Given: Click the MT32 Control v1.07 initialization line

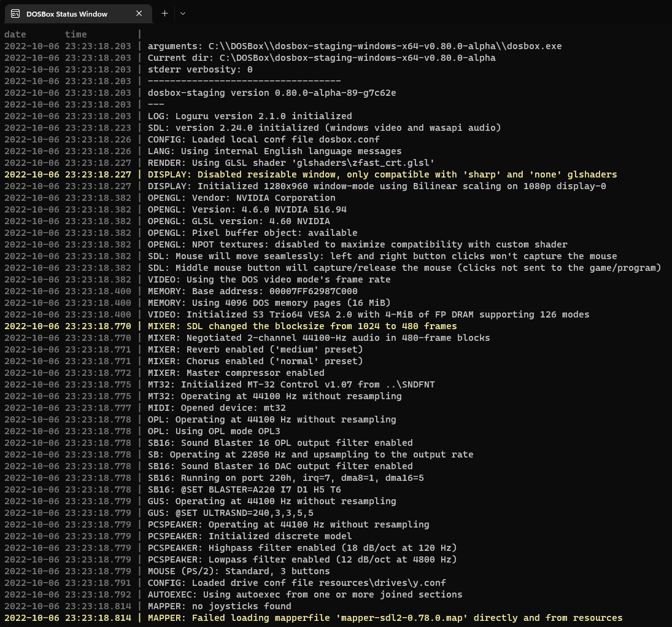Looking at the screenshot, I should click(x=288, y=384).
